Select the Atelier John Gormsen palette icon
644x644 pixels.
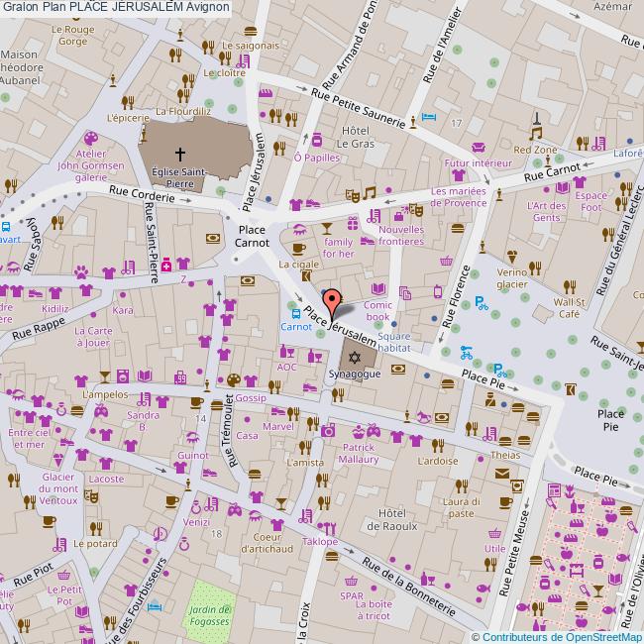(90, 139)
